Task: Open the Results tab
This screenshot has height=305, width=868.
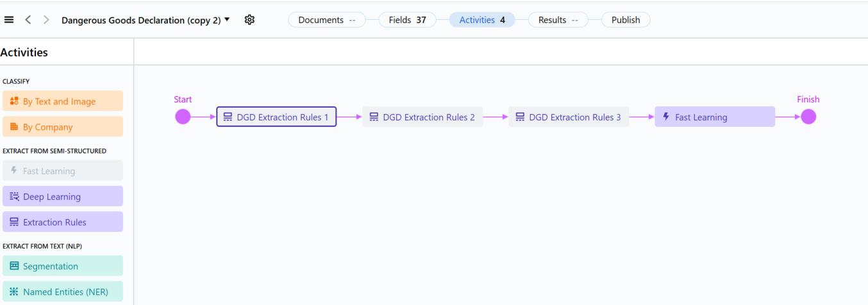Action: click(558, 20)
